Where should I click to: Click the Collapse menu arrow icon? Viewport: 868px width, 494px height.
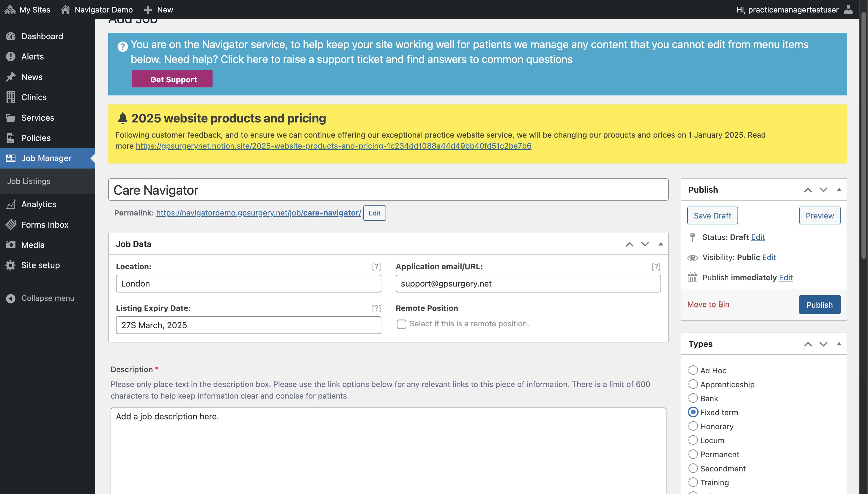coord(10,298)
